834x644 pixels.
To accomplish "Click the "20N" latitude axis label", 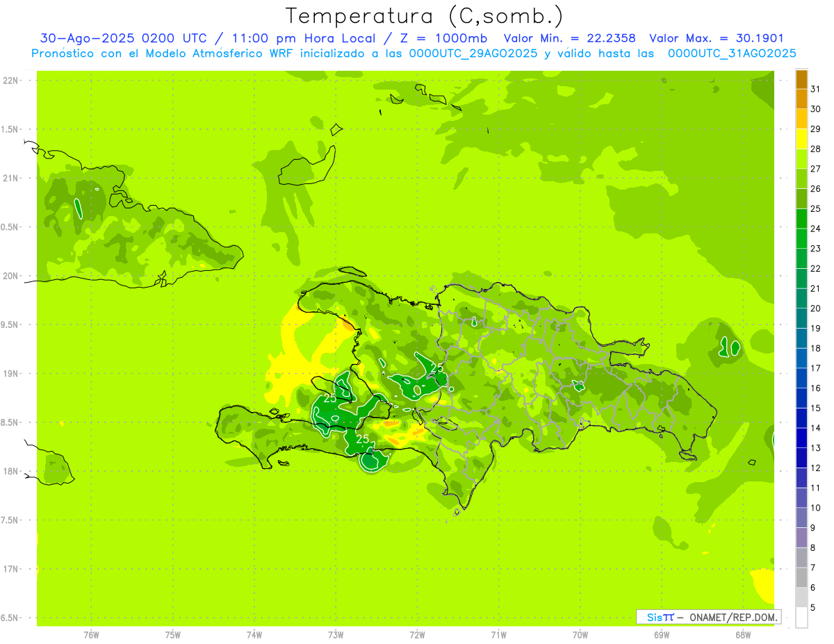I will coord(11,276).
